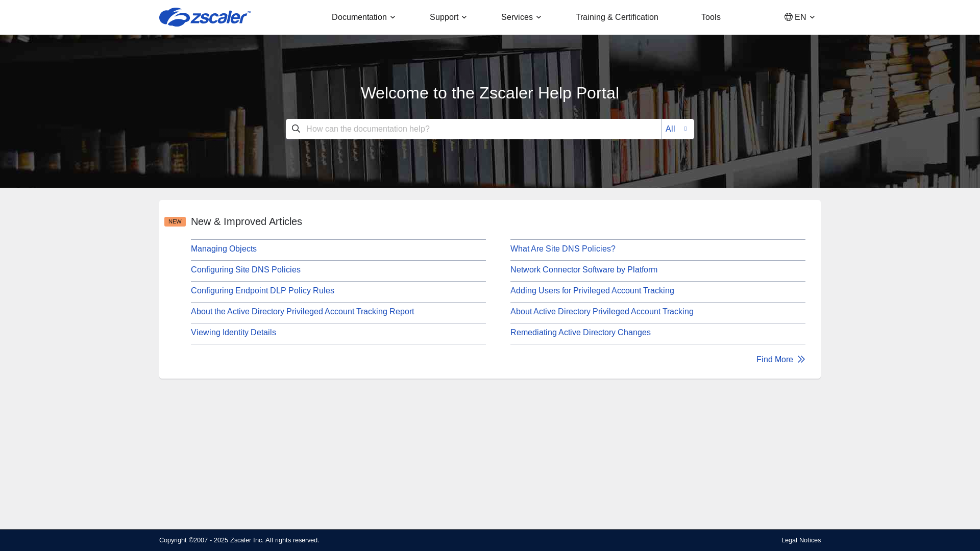Click the New & Improved Articles heading
This screenshot has width=980, height=551.
(x=247, y=221)
